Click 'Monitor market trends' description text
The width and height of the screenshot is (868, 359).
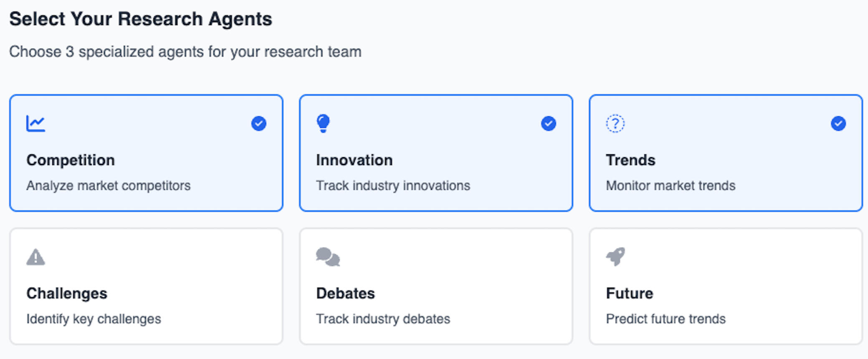671,186
